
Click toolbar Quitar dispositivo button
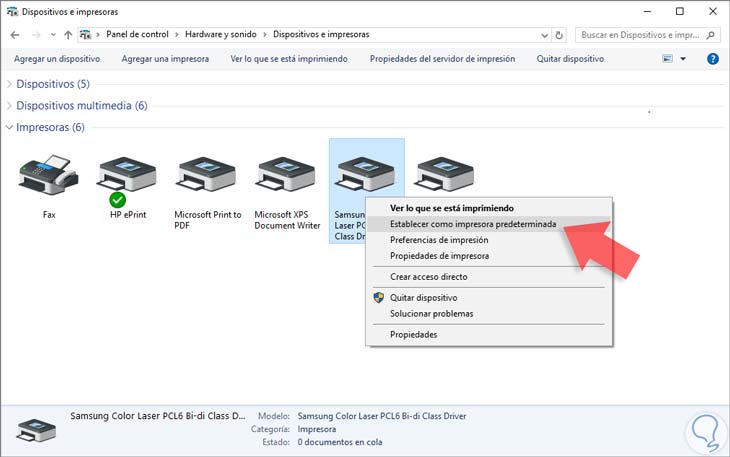(x=570, y=59)
